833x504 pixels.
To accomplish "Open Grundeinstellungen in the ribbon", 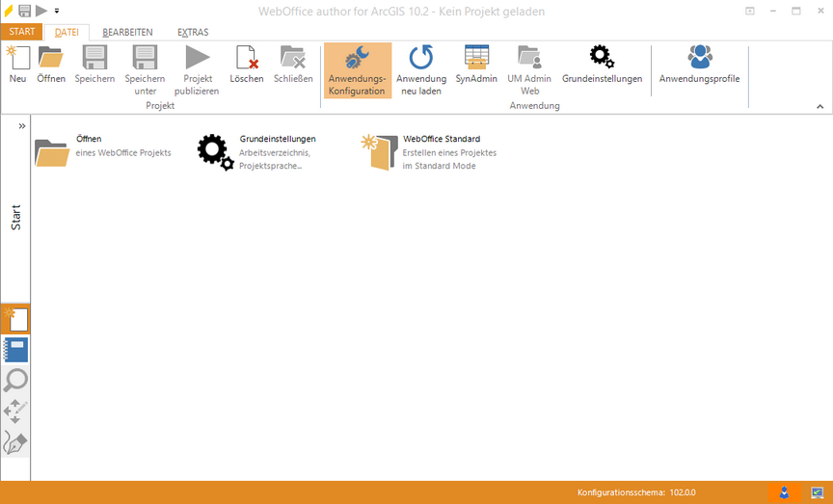I will coord(602,65).
